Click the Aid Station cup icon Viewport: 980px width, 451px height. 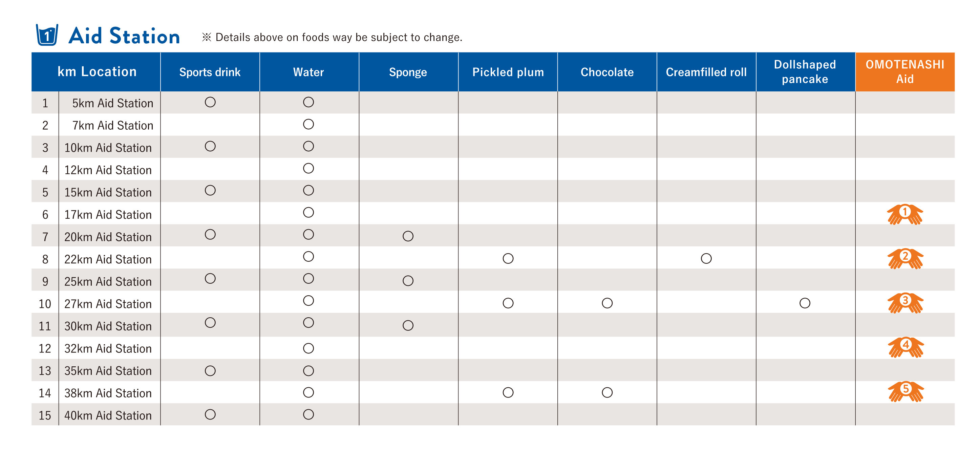tap(47, 35)
